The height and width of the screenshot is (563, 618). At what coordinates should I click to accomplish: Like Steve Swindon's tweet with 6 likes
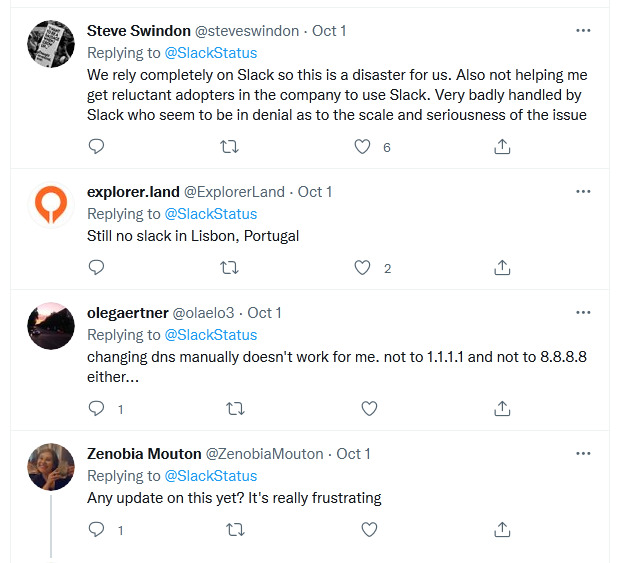(x=364, y=146)
